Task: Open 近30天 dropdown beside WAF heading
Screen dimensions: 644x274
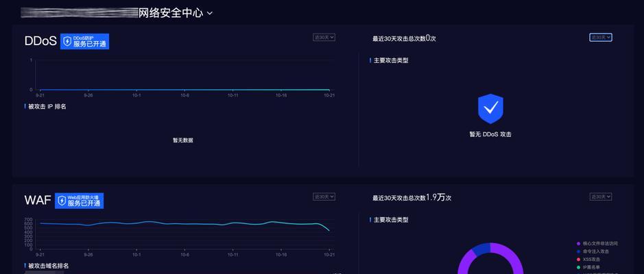Action: (x=324, y=197)
